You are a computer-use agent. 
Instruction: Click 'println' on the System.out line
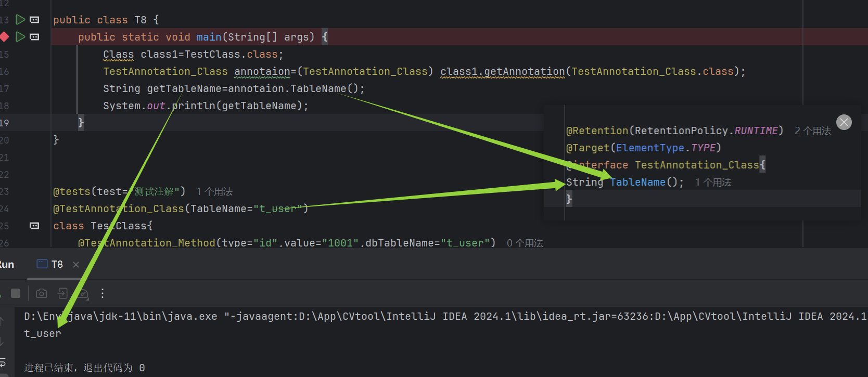[x=194, y=106]
